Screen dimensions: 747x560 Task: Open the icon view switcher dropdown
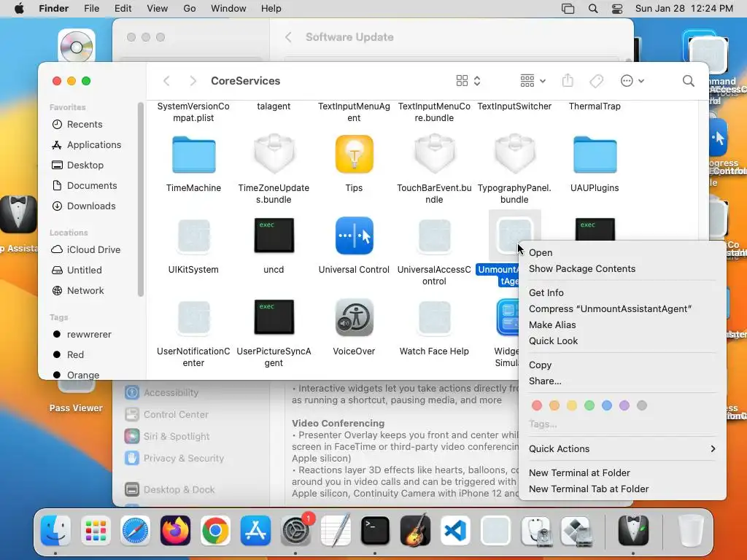[468, 81]
